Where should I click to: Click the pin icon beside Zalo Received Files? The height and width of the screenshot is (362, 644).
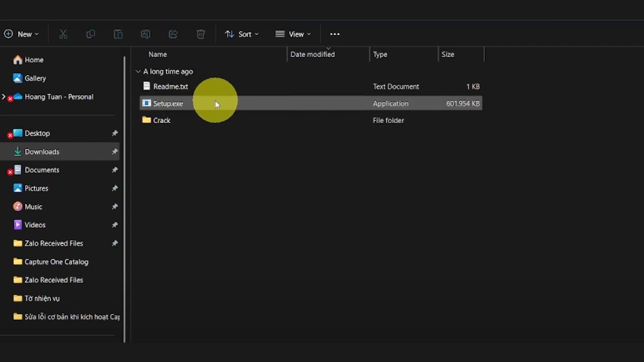[114, 243]
